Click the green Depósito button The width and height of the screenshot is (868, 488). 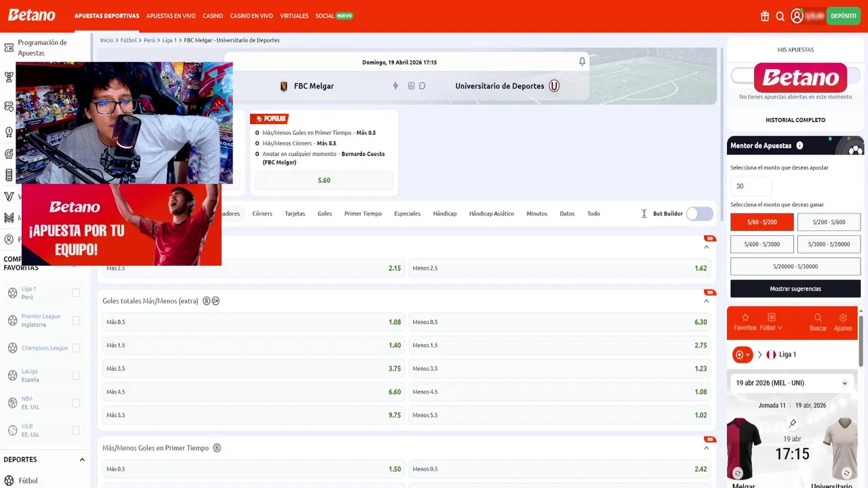tap(844, 16)
